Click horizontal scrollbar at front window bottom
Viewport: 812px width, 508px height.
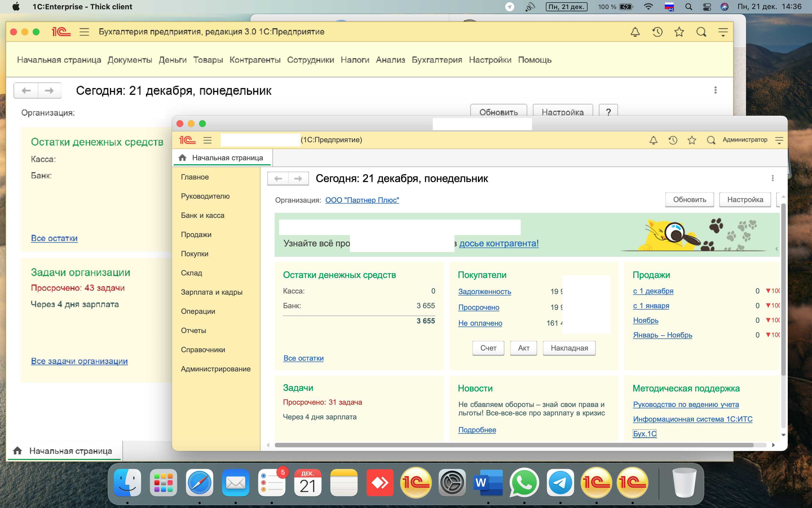514,445
